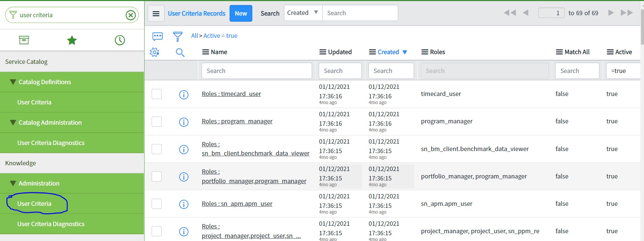Open the All Applications archive tab
The width and height of the screenshot is (644, 241).
pos(24,40)
